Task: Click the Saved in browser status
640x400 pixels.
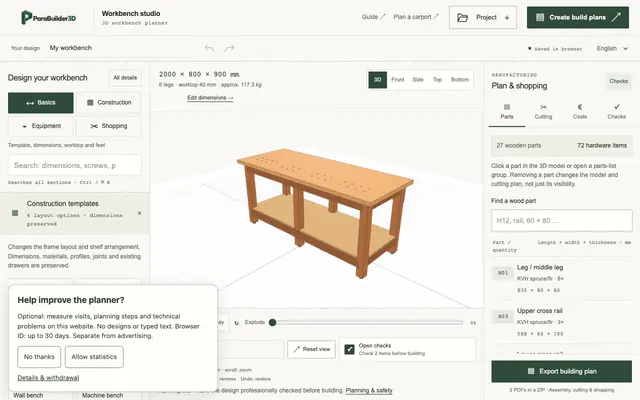Action: click(x=555, y=49)
